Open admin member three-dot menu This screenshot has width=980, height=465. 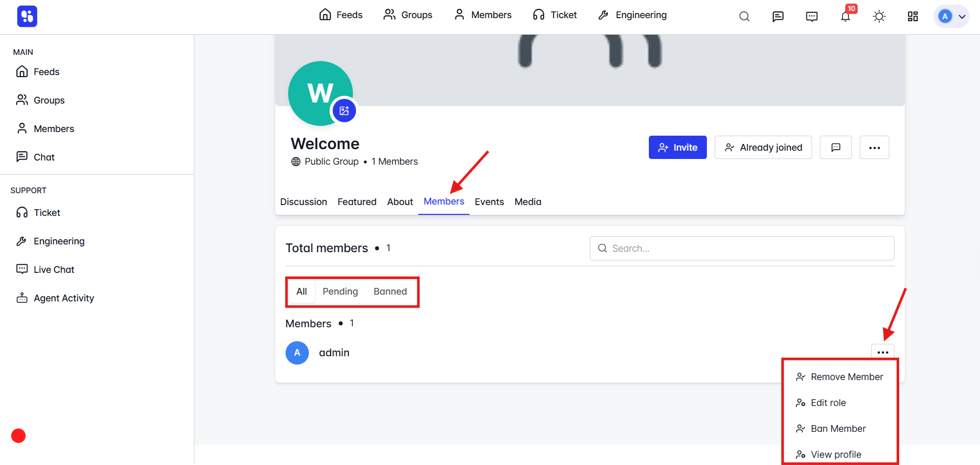tap(883, 352)
